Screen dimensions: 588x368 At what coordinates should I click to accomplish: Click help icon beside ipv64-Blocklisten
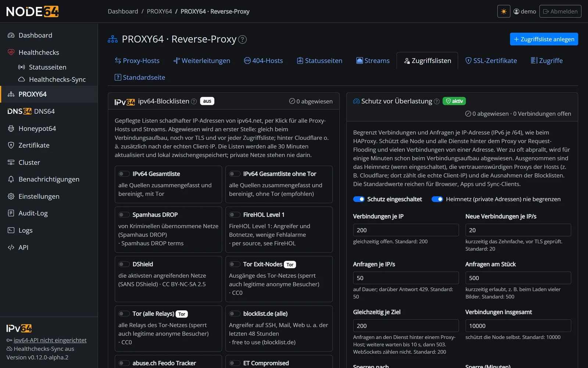click(x=194, y=101)
